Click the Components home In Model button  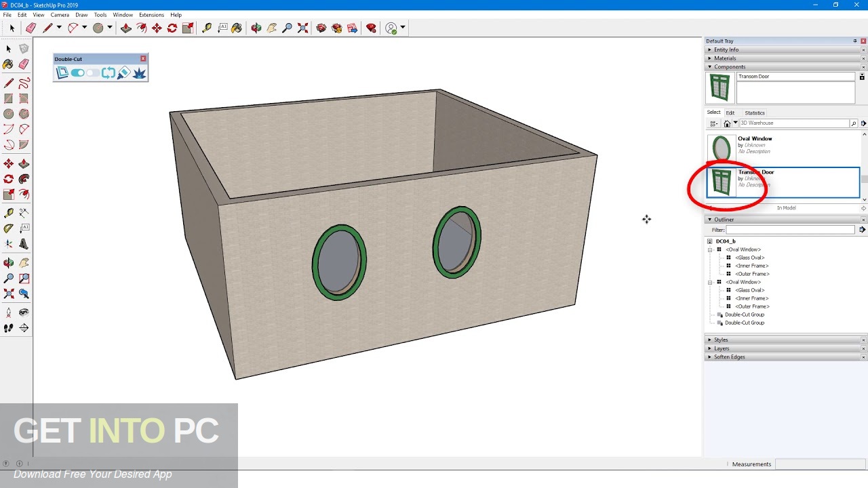727,123
